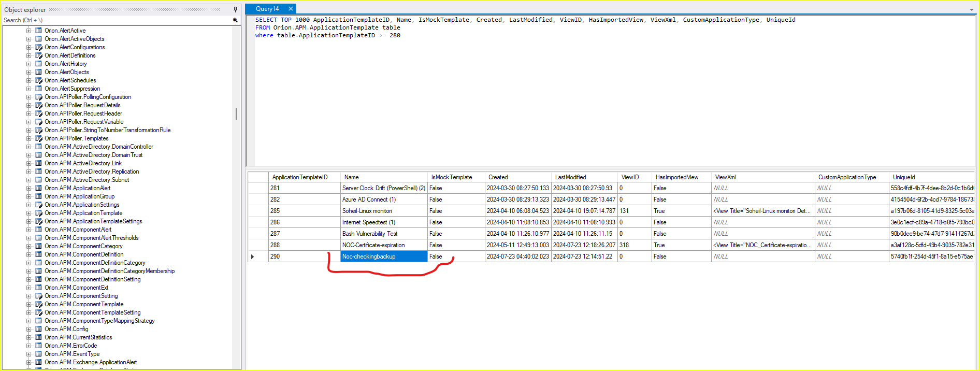
Task: Select the Bash Vulnerability Test cell
Action: tap(384, 234)
